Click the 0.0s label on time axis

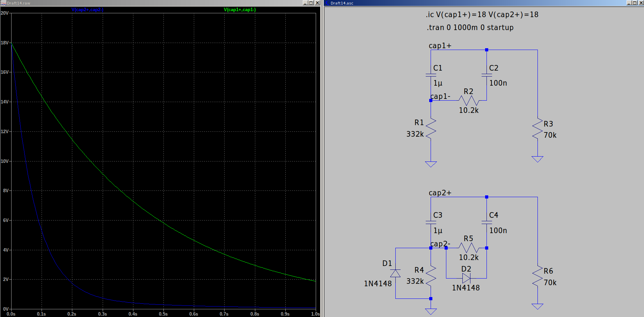[x=11, y=314]
